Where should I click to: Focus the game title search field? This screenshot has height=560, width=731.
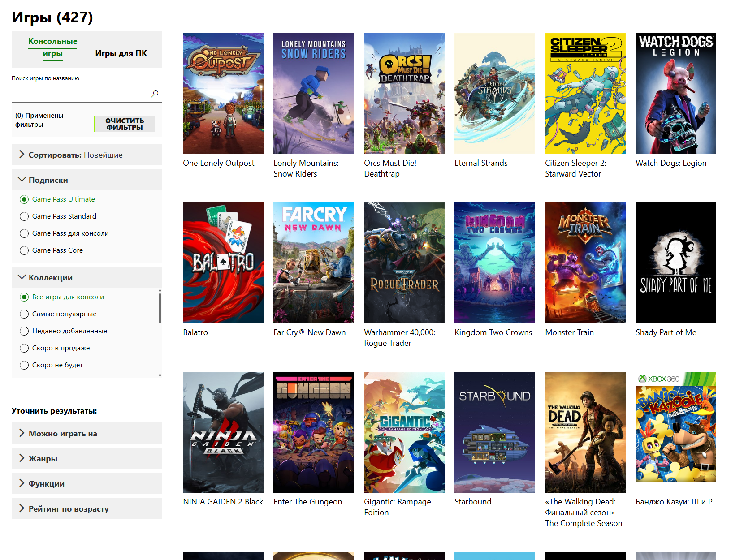click(81, 94)
